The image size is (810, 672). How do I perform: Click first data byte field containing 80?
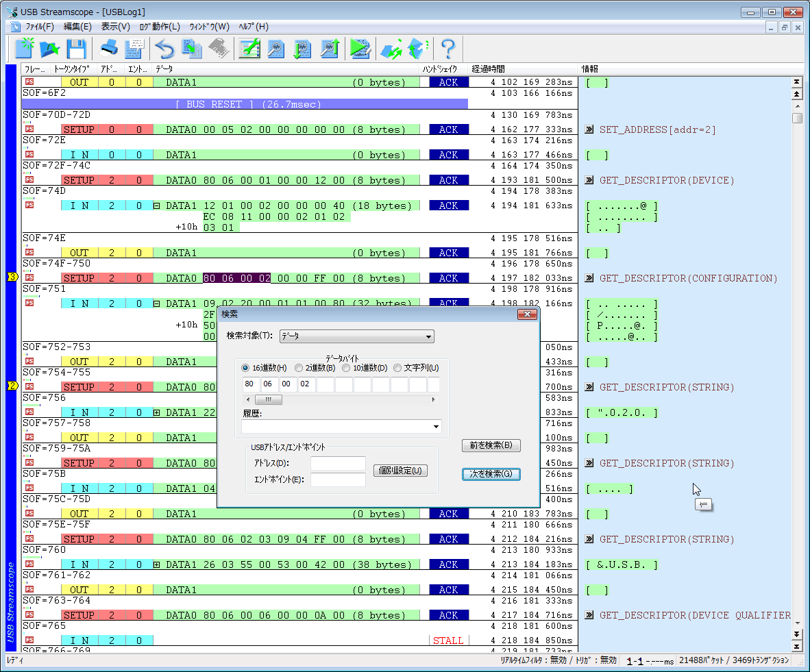[251, 384]
